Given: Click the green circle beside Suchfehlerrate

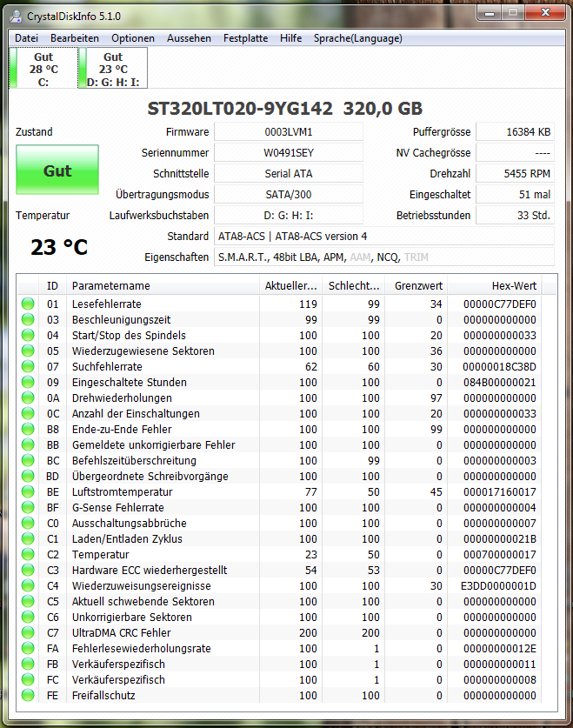Looking at the screenshot, I should (x=28, y=367).
